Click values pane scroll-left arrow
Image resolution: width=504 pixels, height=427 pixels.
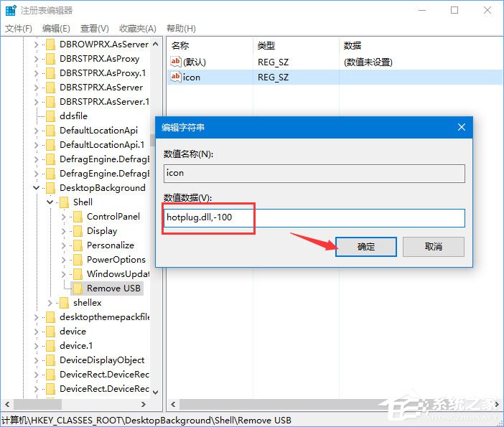[174, 404]
